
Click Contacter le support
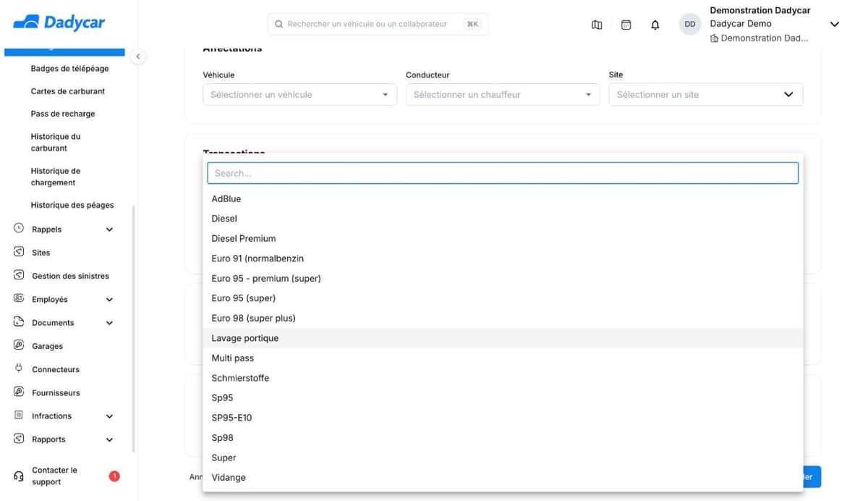pyautogui.click(x=54, y=476)
